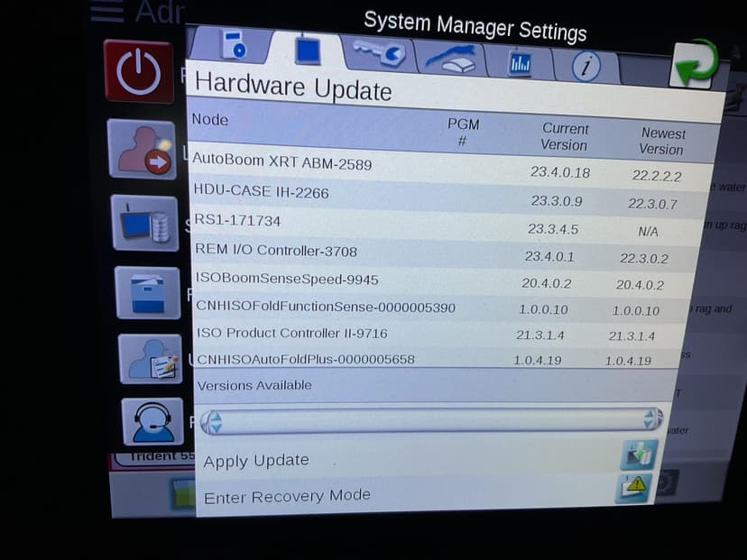Click newest version 22.2.2.2
Image resolution: width=747 pixels, height=560 pixels.
point(657,176)
